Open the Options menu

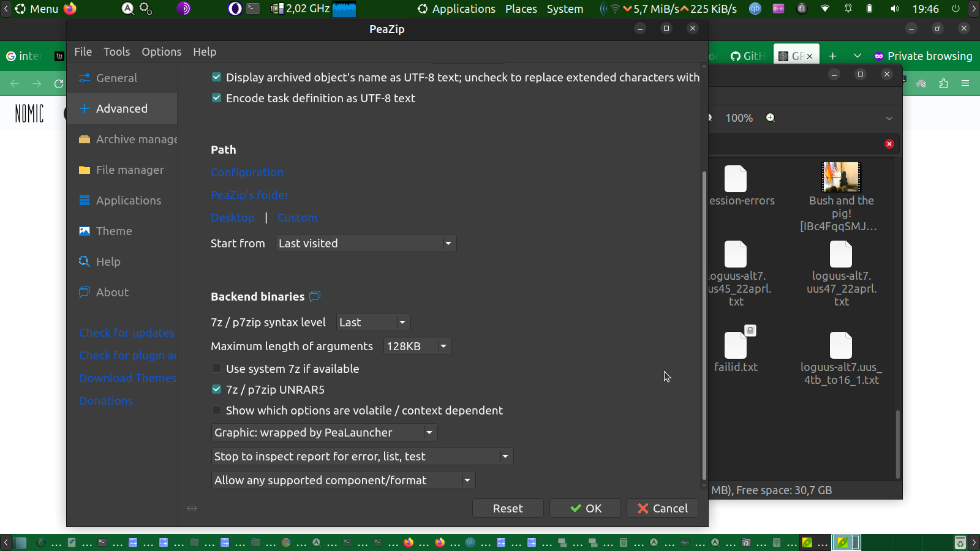[161, 52]
